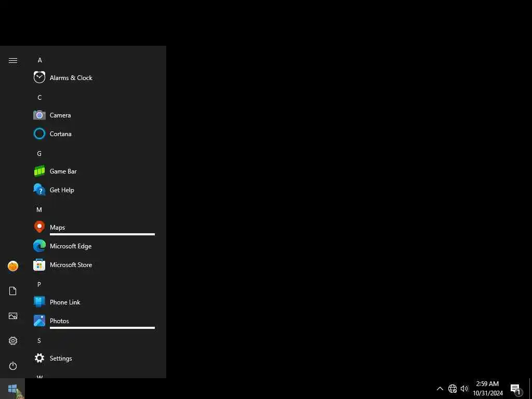The height and width of the screenshot is (399, 532).
Task: Open the Alarms & Clock app icon
Action: [39, 77]
